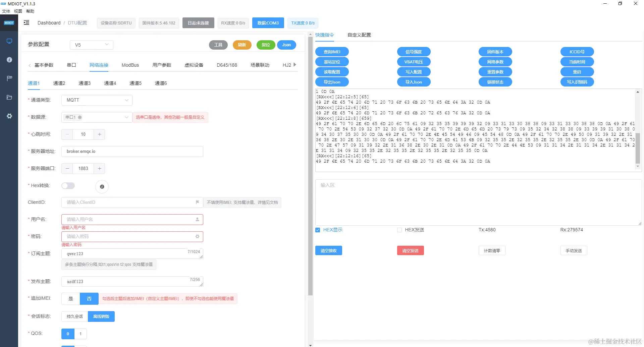Click the 订阅主题 text field
Screen dimensions: 644x347
132,254
